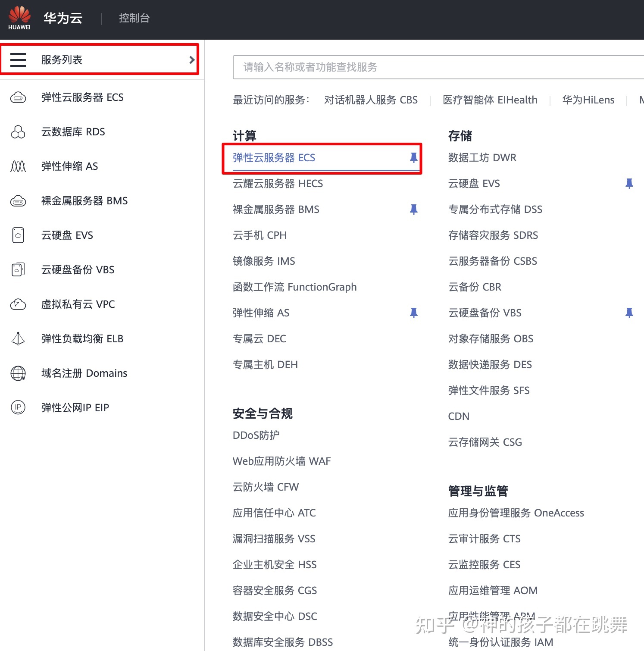Screen dimensions: 644x651
Task: Toggle the pin icon beside 云硬盘 EVS in 存储
Action: pyautogui.click(x=629, y=184)
